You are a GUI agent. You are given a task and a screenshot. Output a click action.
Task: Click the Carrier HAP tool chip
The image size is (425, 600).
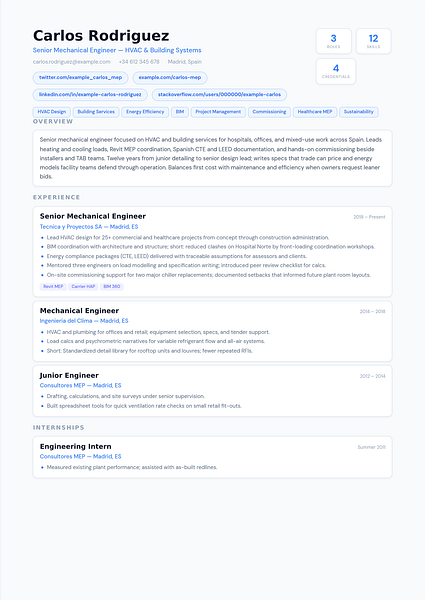tap(83, 287)
